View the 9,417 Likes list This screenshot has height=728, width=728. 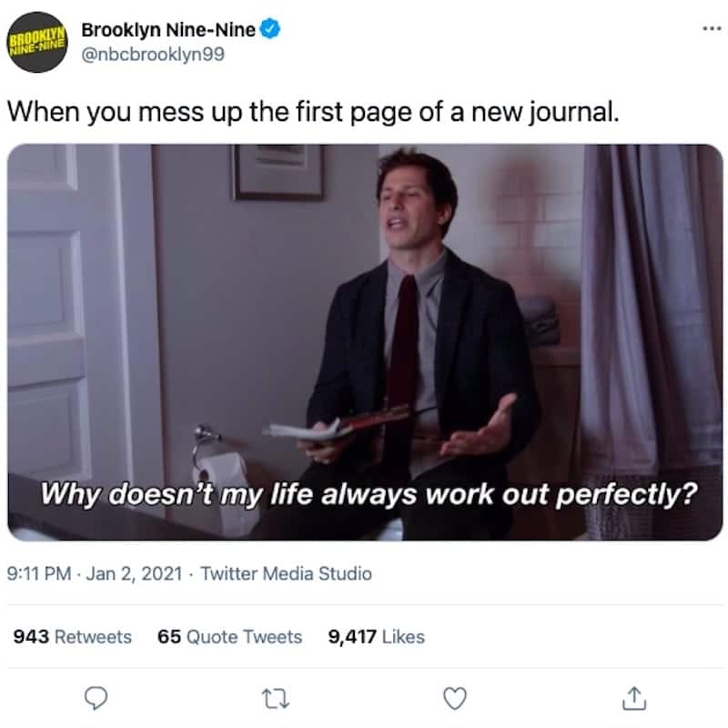click(x=377, y=636)
